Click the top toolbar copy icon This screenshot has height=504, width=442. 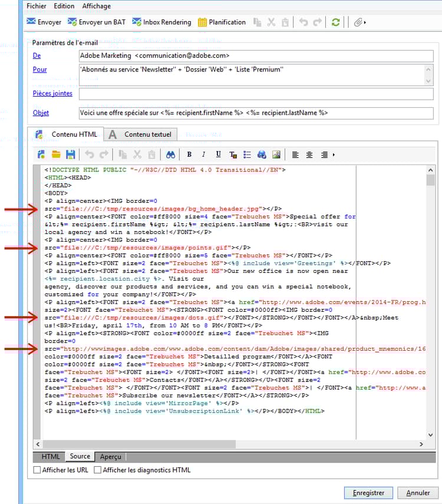[x=257, y=22]
